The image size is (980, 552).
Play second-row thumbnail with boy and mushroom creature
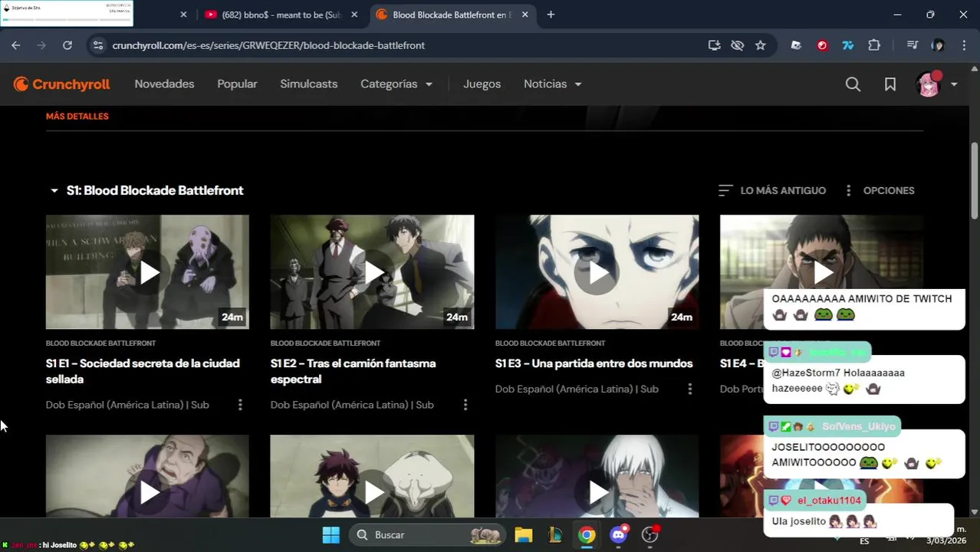(x=372, y=476)
